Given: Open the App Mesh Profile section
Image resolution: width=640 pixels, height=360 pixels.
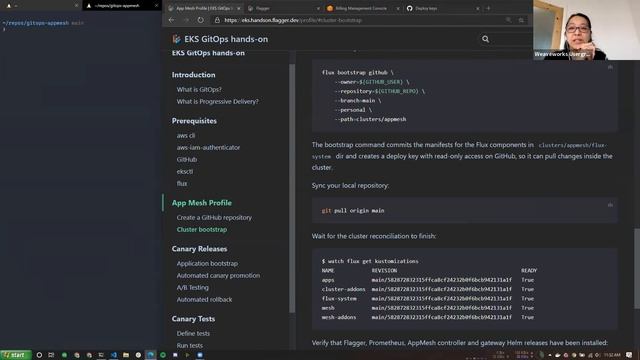Looking at the screenshot, I should pos(202,203).
